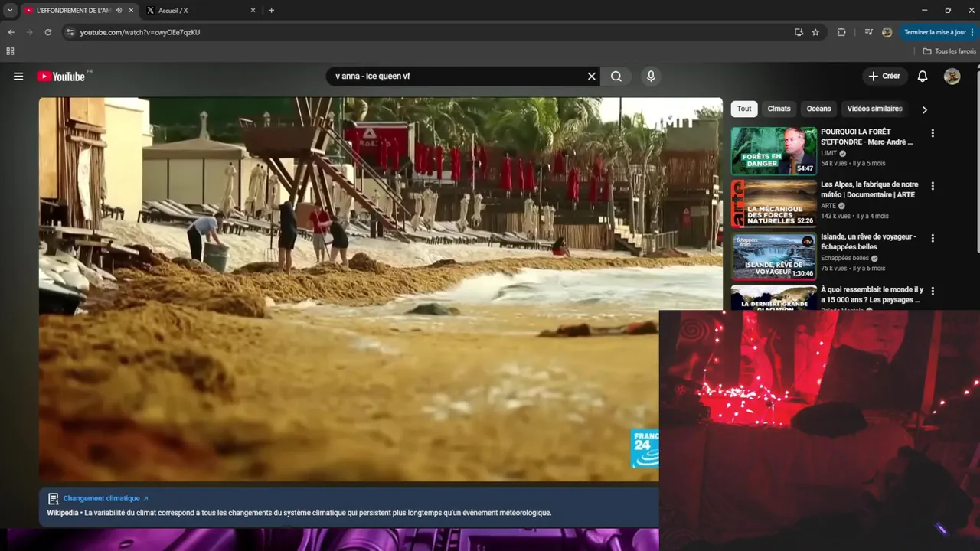Start voice search with the microphone
Screen dimensions: 980x551
tap(651, 77)
